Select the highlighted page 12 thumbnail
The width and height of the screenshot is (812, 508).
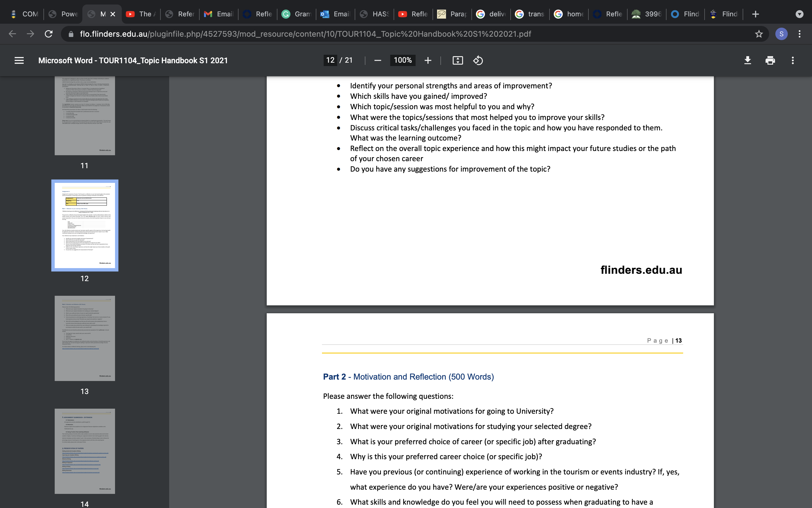(x=85, y=225)
